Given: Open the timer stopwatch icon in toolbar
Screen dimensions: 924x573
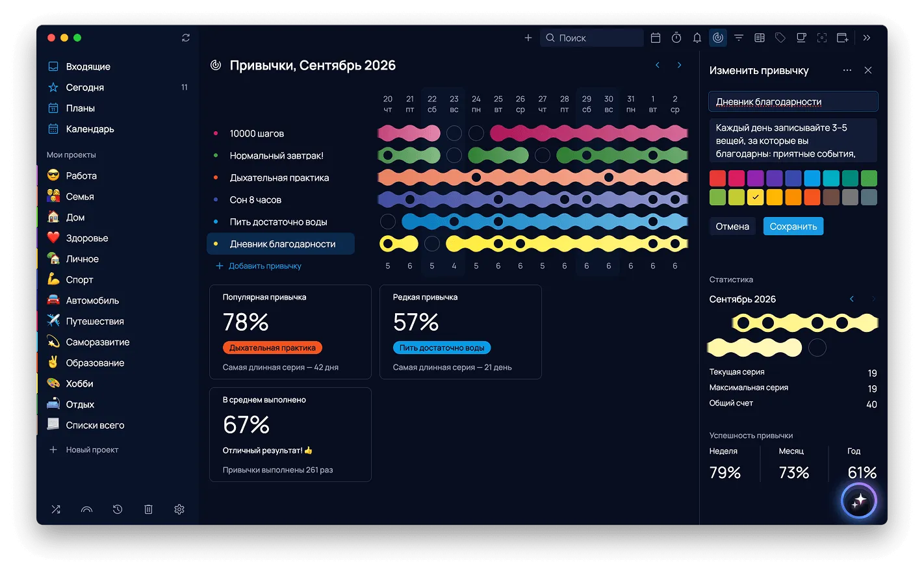Looking at the screenshot, I should pos(676,38).
